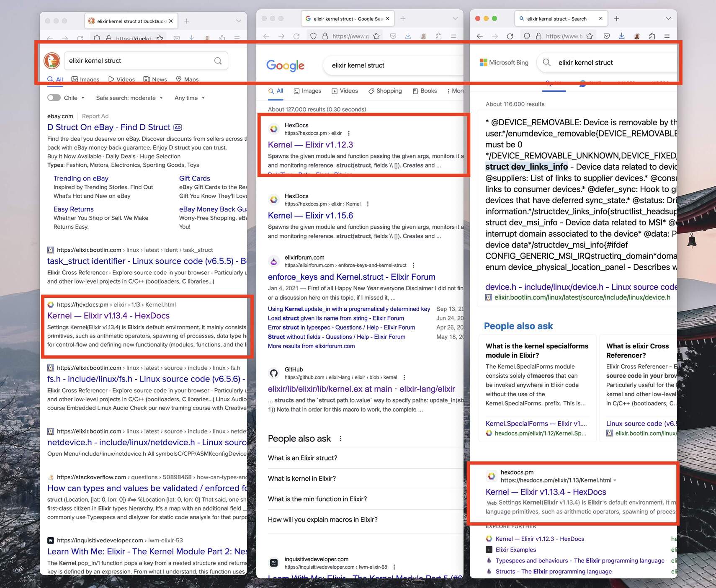716x588 pixels.
Task: Open 'Kernel — Elixir v1.13.4 - HexDocs' Bing result
Action: click(546, 492)
